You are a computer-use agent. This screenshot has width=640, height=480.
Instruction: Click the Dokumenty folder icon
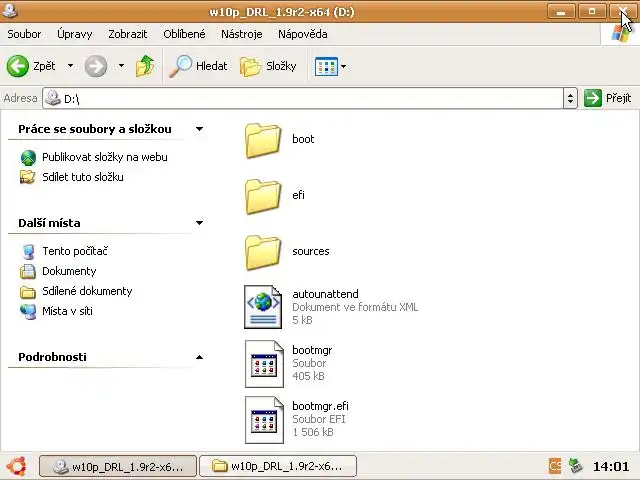click(x=28, y=271)
